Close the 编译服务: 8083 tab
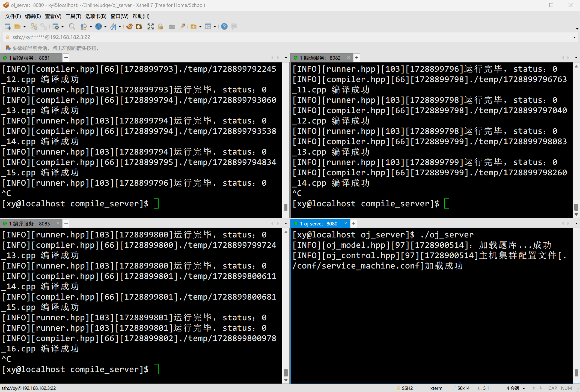This screenshot has width=580, height=392. pos(58,224)
